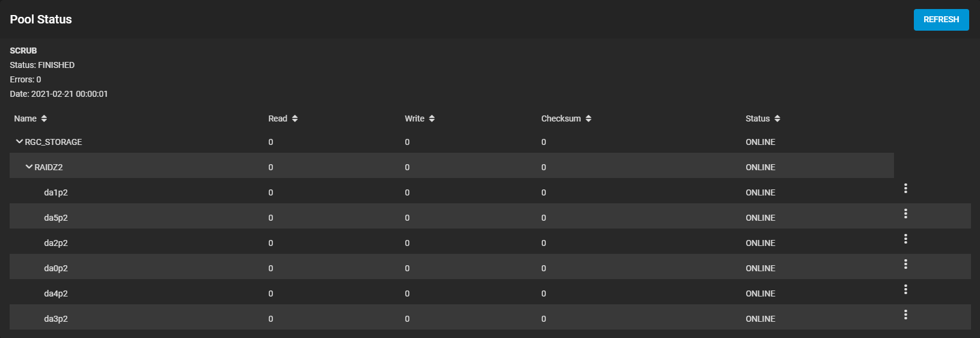Open options menu for da5p2 disk
980x338 pixels.
click(x=905, y=214)
